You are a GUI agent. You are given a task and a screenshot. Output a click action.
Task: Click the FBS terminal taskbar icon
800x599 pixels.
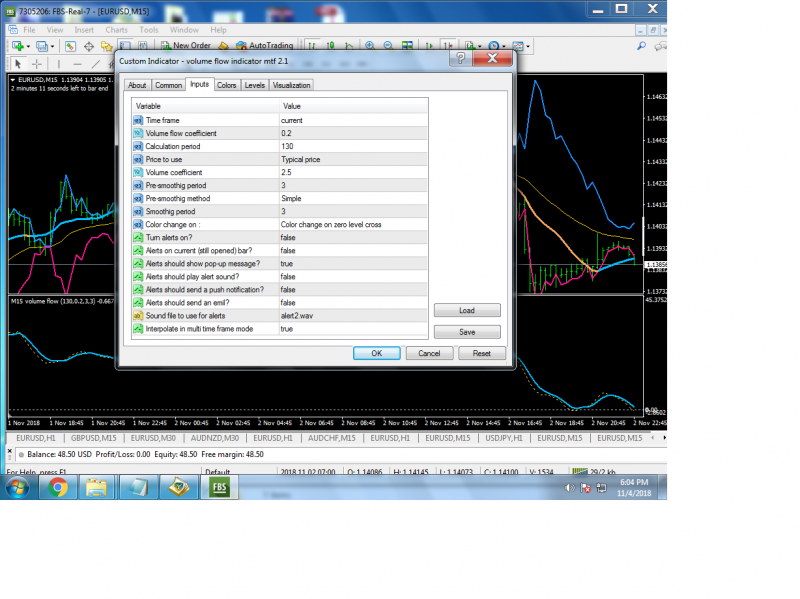coord(217,487)
